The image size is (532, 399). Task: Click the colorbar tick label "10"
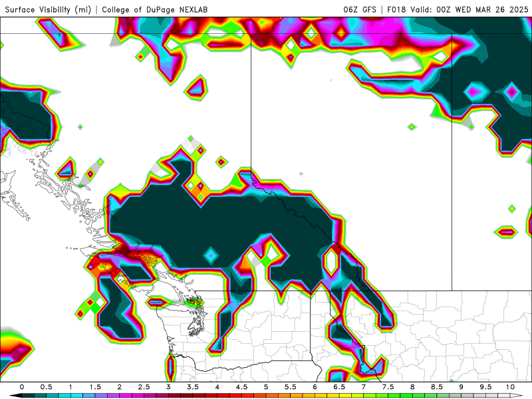pos(510,387)
